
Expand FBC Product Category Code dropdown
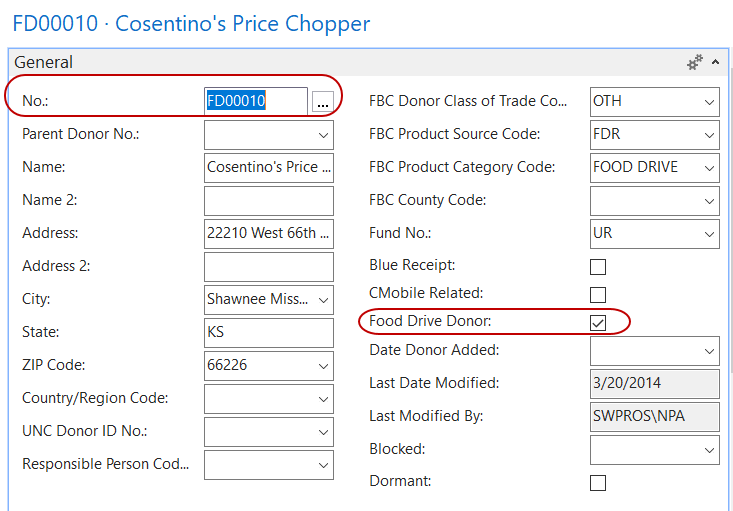(709, 167)
